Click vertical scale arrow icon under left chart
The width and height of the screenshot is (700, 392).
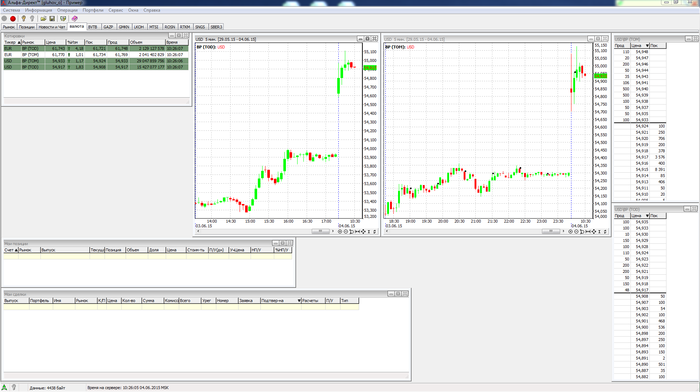pos(369,232)
